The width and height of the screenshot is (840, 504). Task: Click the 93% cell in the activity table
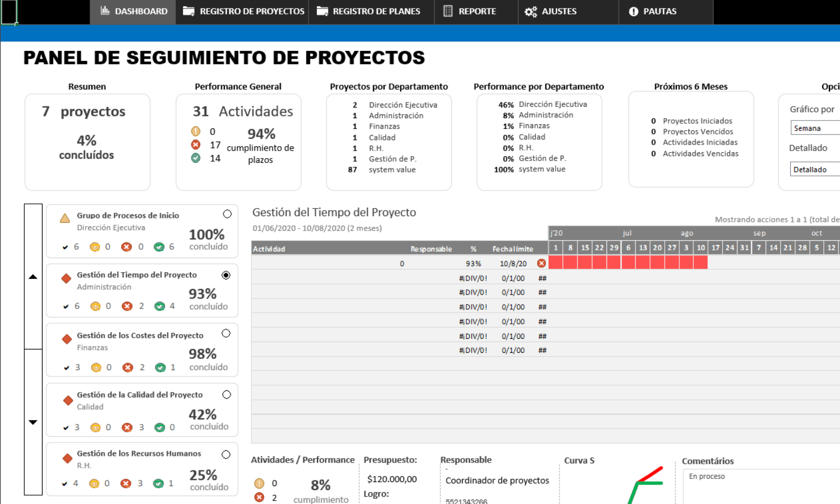pos(473,263)
